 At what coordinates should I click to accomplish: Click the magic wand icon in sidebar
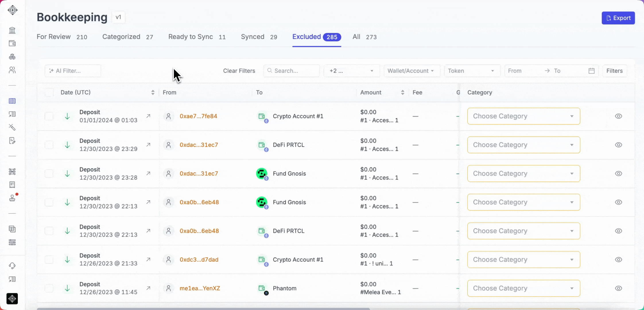point(12,127)
